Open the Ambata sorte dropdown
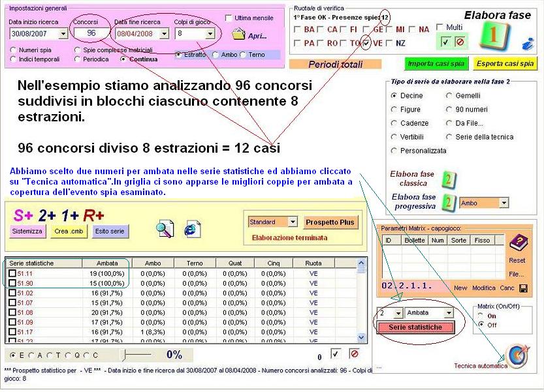 [x=449, y=313]
